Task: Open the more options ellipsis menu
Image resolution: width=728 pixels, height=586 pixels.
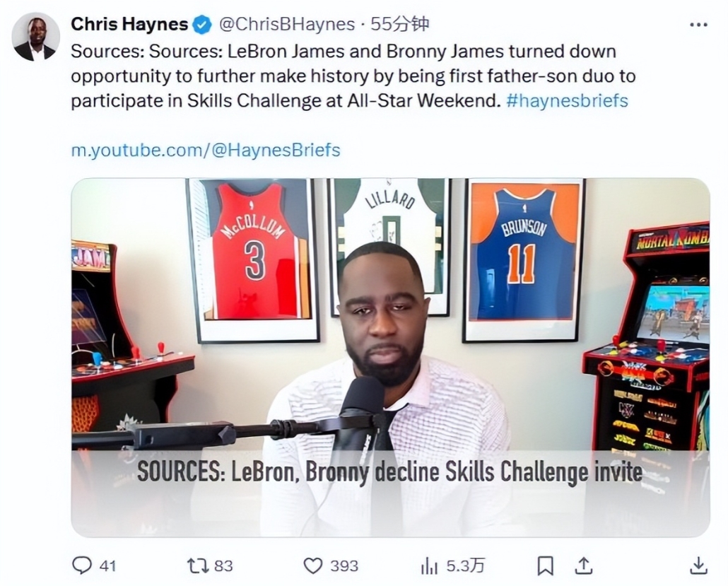Action: coord(698,25)
